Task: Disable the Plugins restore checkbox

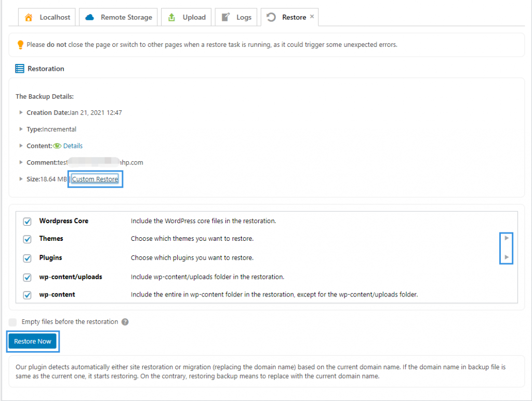Action: [27, 258]
